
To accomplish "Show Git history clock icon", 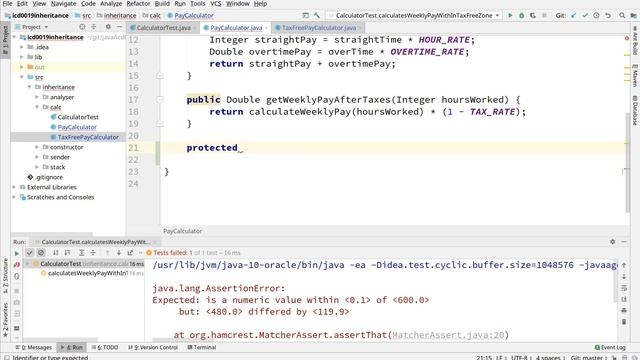I will tap(596, 16).
